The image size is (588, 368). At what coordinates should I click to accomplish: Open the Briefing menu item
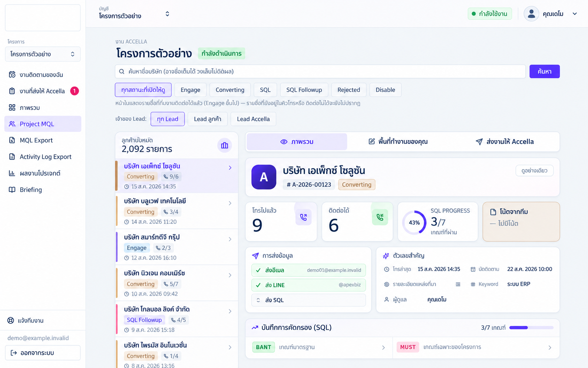tap(43, 190)
